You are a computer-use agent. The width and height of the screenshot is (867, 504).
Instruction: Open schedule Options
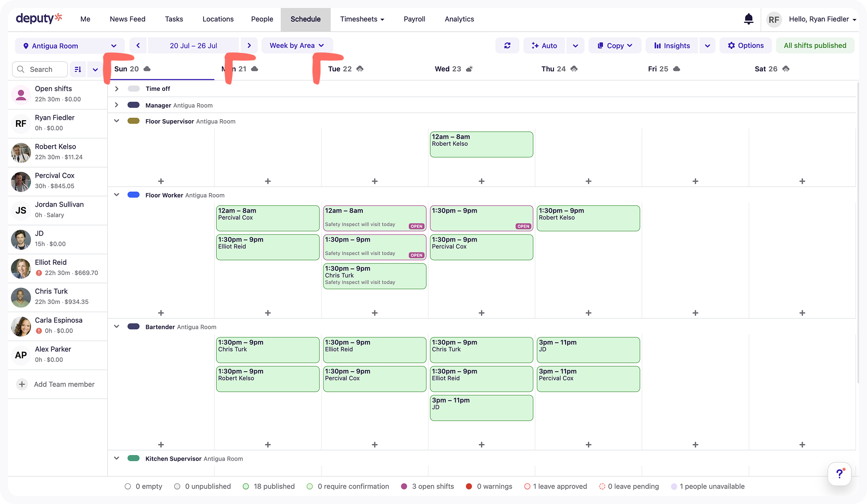746,45
